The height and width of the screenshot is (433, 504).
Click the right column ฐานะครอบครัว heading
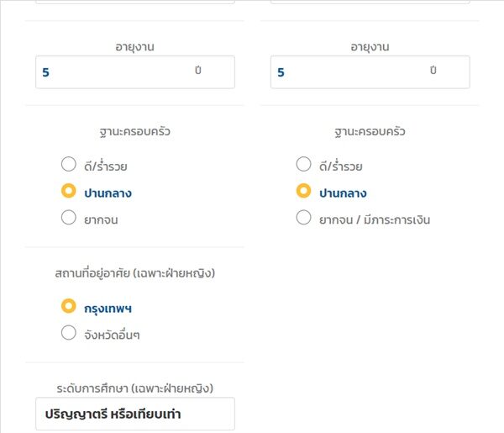(370, 131)
